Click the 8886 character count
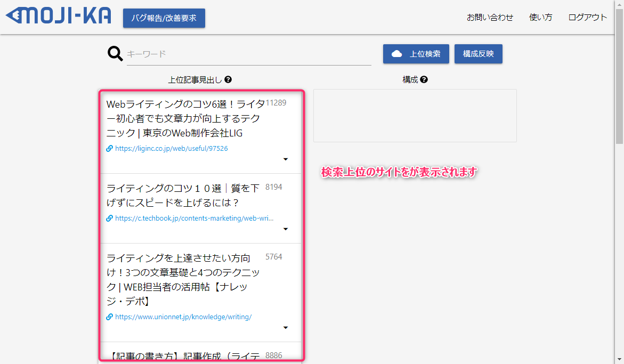 (274, 355)
